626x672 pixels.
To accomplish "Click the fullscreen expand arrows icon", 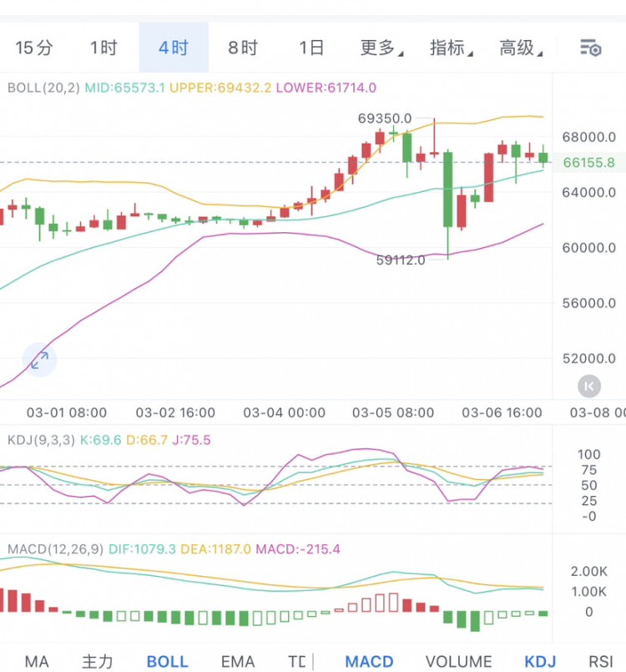I will pyautogui.click(x=39, y=360).
